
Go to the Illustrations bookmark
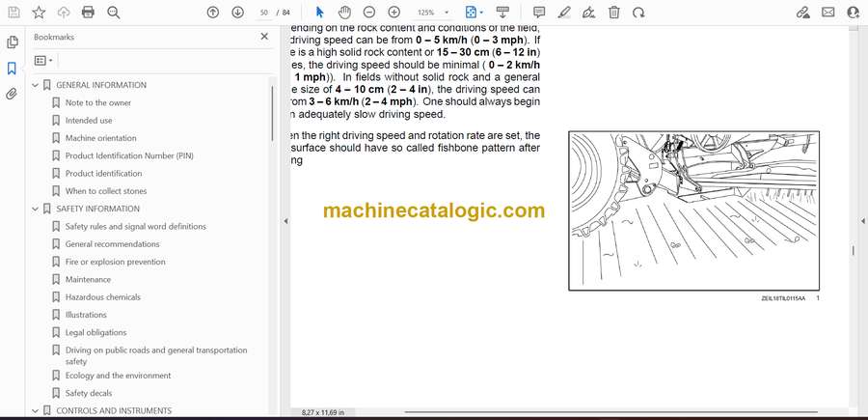click(86, 315)
